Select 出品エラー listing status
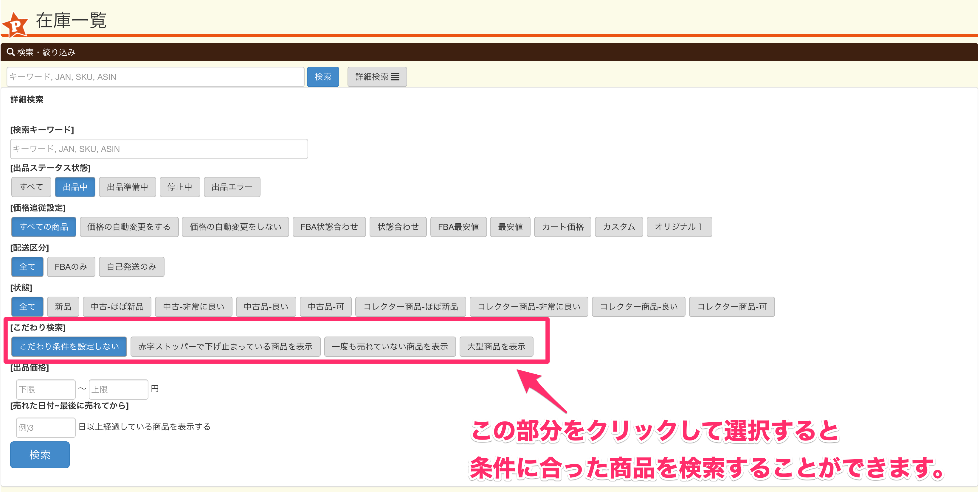The image size is (980, 492). 232,187
